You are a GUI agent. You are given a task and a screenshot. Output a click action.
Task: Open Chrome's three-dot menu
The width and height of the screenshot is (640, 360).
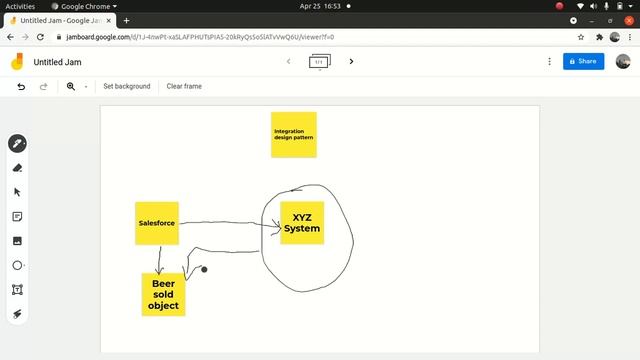[x=630, y=37]
